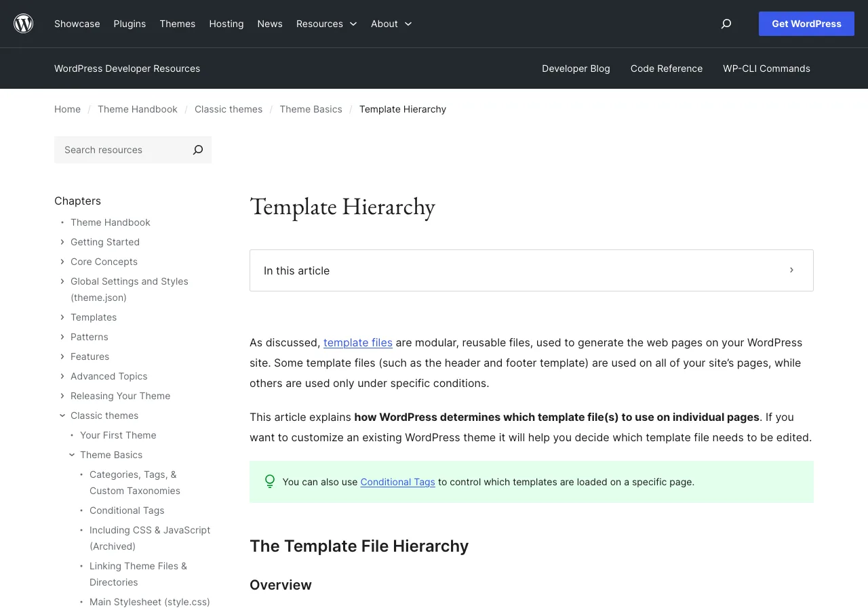Open Classic themes chapter link in sidebar
The height and width of the screenshot is (610, 868).
pyautogui.click(x=104, y=415)
